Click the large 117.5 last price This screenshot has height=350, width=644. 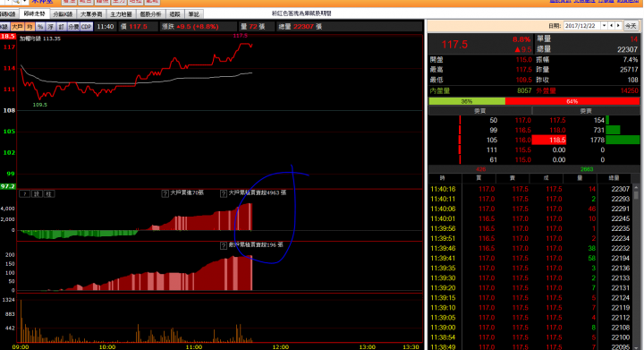tap(454, 45)
